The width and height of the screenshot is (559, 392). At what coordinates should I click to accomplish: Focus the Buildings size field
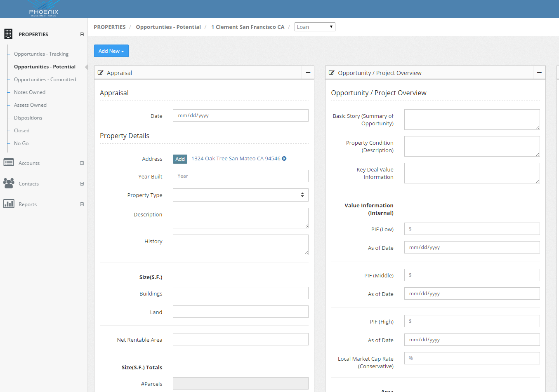pos(241,293)
